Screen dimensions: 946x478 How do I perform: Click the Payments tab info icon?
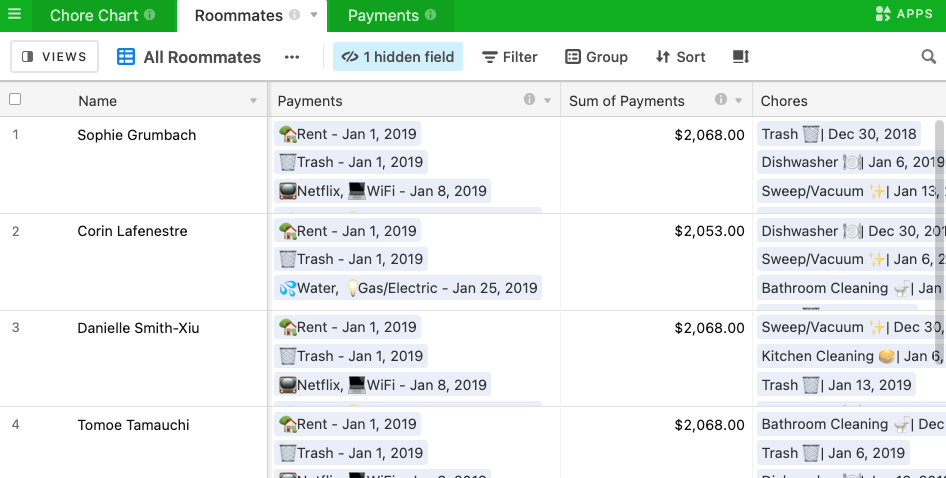[x=430, y=15]
